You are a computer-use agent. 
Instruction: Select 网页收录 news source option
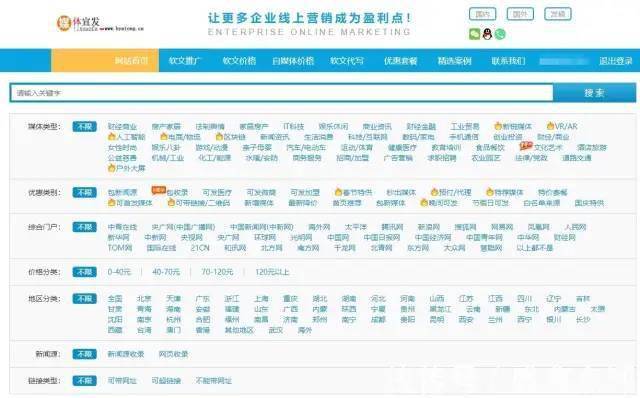tap(173, 354)
